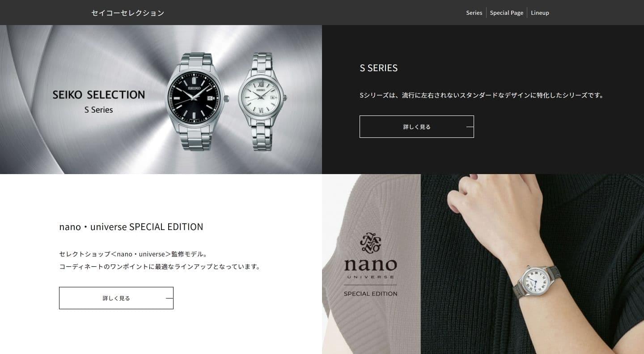Click the nano・universe SPECIAL EDITION heading
Screen dimensions: 644x354
(x=131, y=227)
